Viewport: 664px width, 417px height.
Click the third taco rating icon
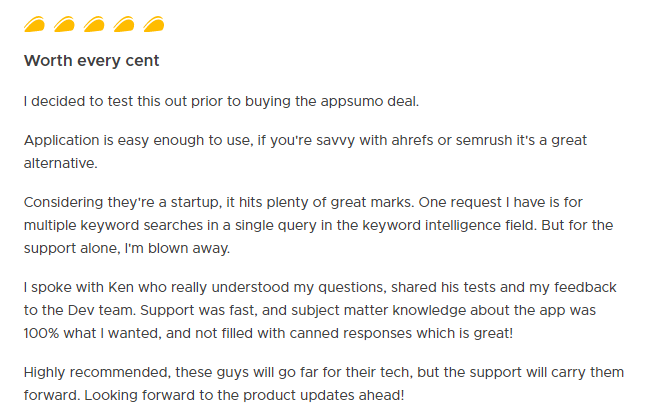click(x=94, y=24)
